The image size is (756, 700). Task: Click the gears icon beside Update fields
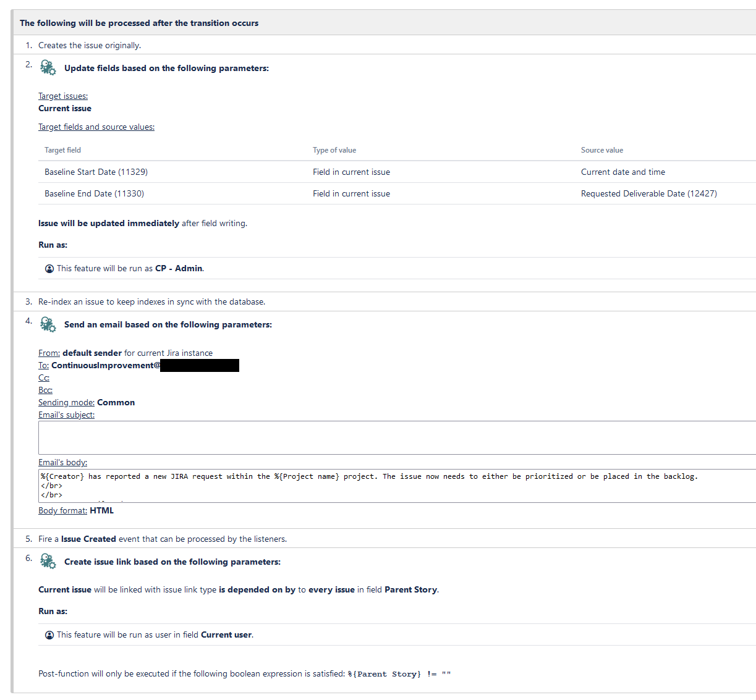coord(48,67)
